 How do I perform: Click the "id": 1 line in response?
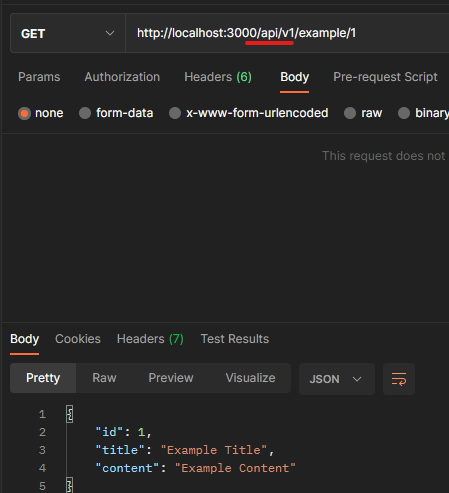point(123,432)
